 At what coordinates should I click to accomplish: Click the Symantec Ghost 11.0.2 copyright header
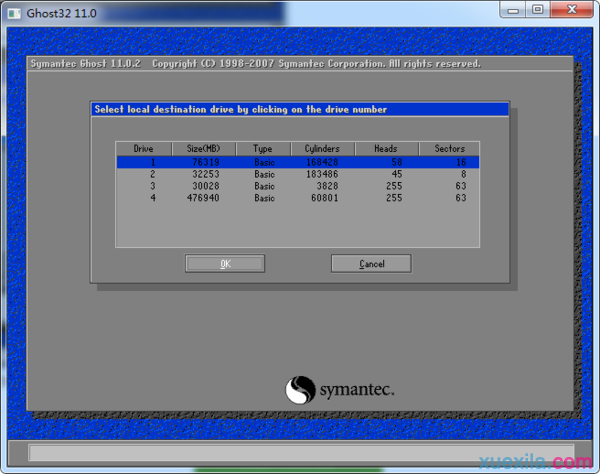click(255, 64)
